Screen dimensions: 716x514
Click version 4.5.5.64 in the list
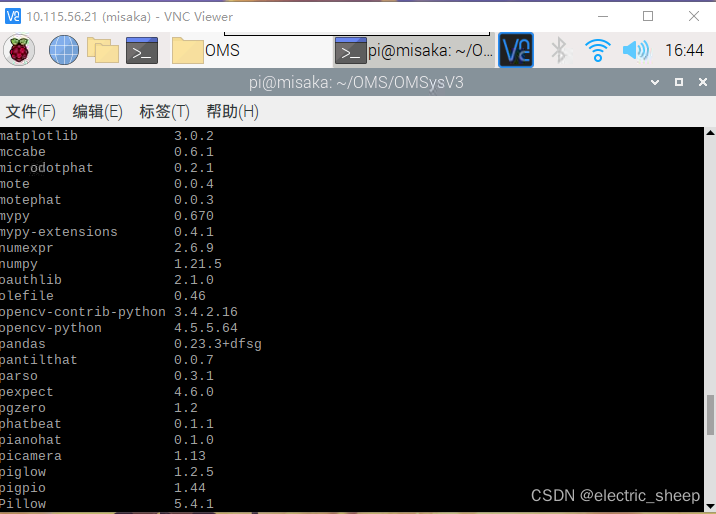pyautogui.click(x=205, y=328)
